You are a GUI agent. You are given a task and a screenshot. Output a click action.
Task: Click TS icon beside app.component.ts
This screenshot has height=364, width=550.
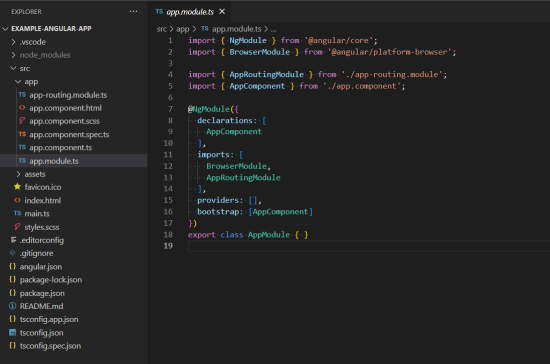22,147
